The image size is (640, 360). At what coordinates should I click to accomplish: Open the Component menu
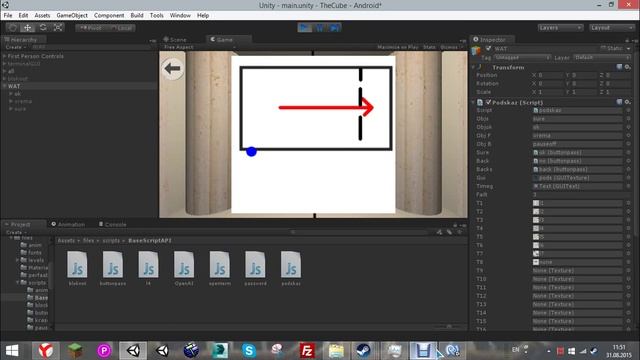(109, 16)
